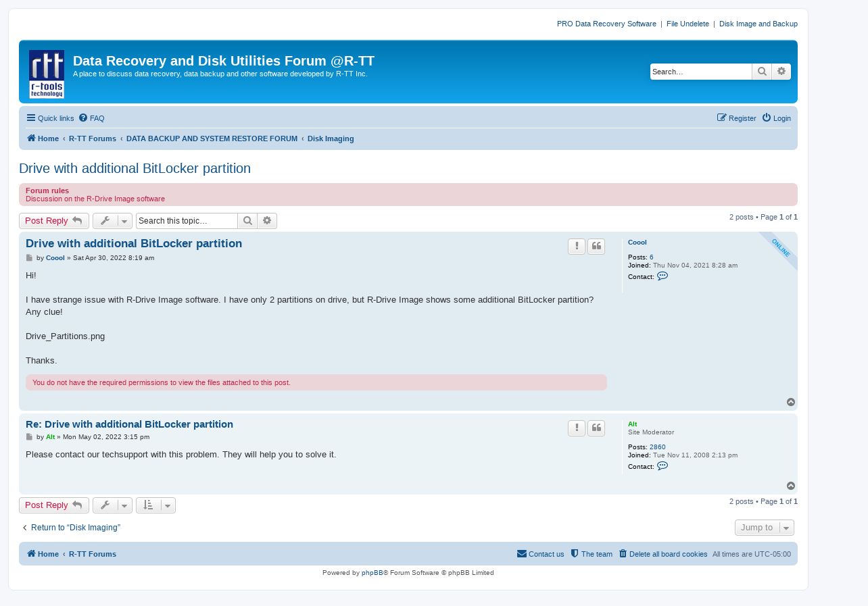Open Disk Imaging breadcrumb
The image size is (868, 606).
(x=331, y=138)
